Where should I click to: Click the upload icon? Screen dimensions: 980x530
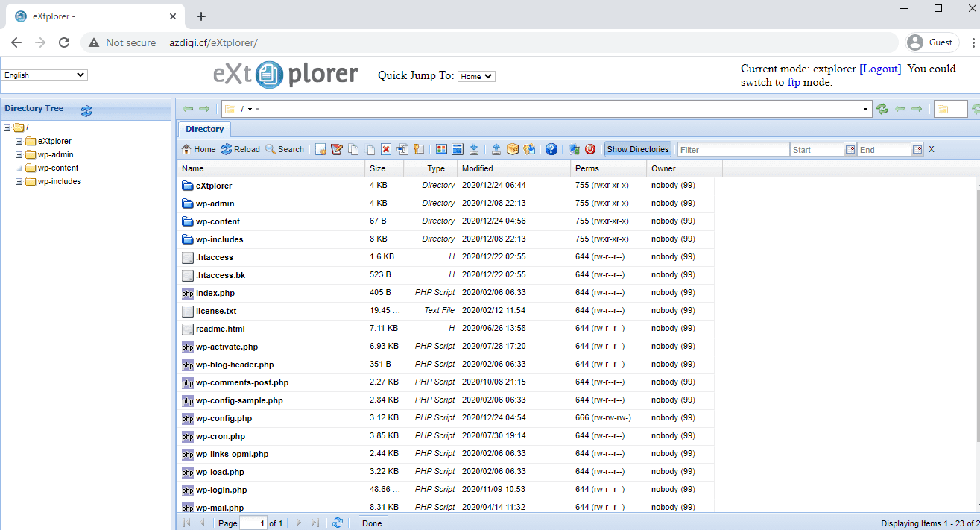496,149
